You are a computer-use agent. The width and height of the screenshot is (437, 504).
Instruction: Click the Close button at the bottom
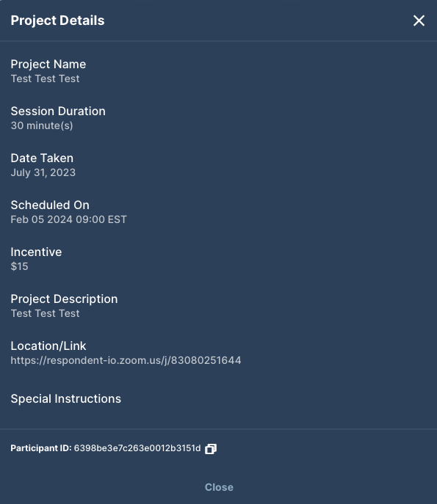click(219, 487)
